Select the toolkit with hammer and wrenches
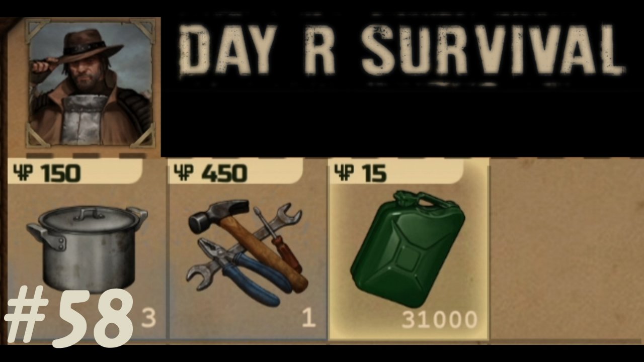Viewport: 644px width, 362px height. click(x=245, y=252)
